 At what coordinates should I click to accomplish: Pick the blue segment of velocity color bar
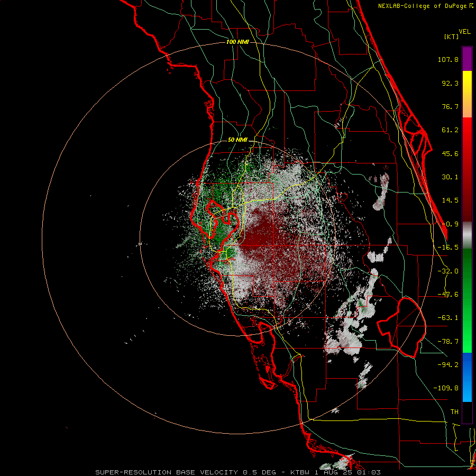467,377
